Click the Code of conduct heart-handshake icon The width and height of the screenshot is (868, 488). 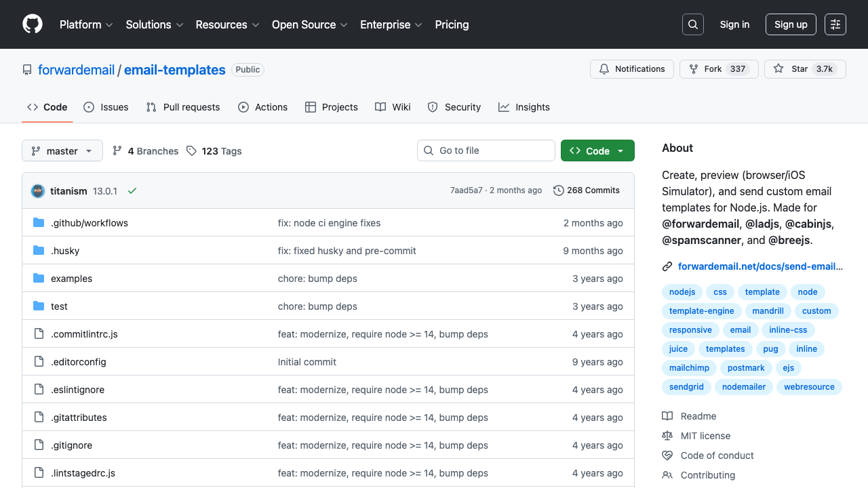click(x=668, y=455)
